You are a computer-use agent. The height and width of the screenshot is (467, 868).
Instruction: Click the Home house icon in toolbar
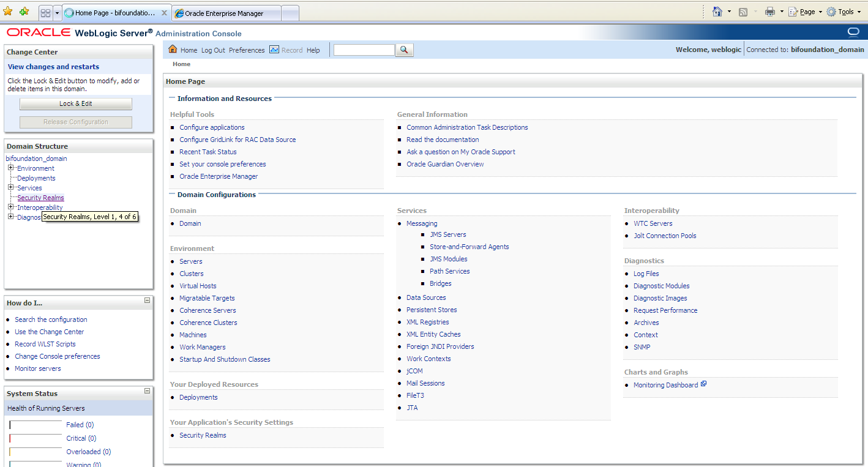point(173,50)
